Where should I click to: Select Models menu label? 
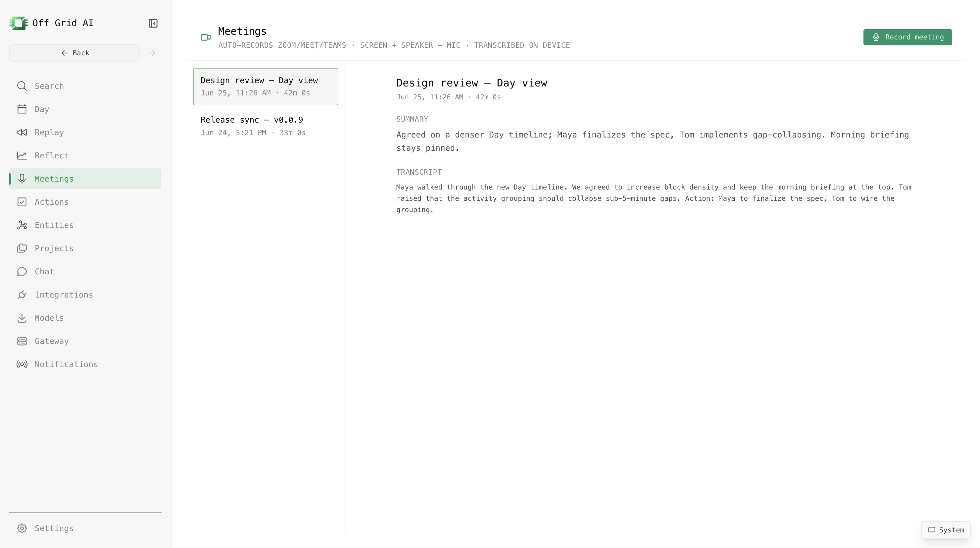pyautogui.click(x=49, y=318)
